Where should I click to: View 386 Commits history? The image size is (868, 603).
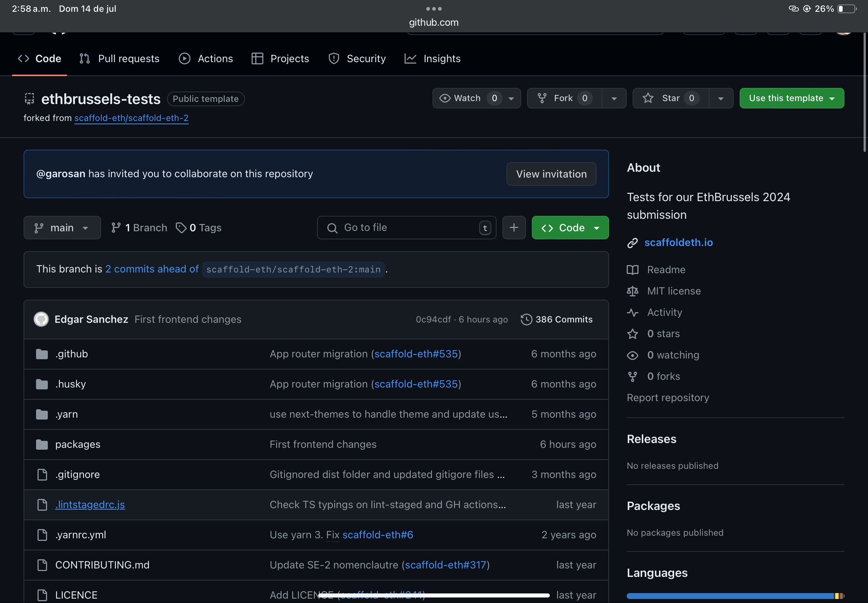tap(556, 319)
